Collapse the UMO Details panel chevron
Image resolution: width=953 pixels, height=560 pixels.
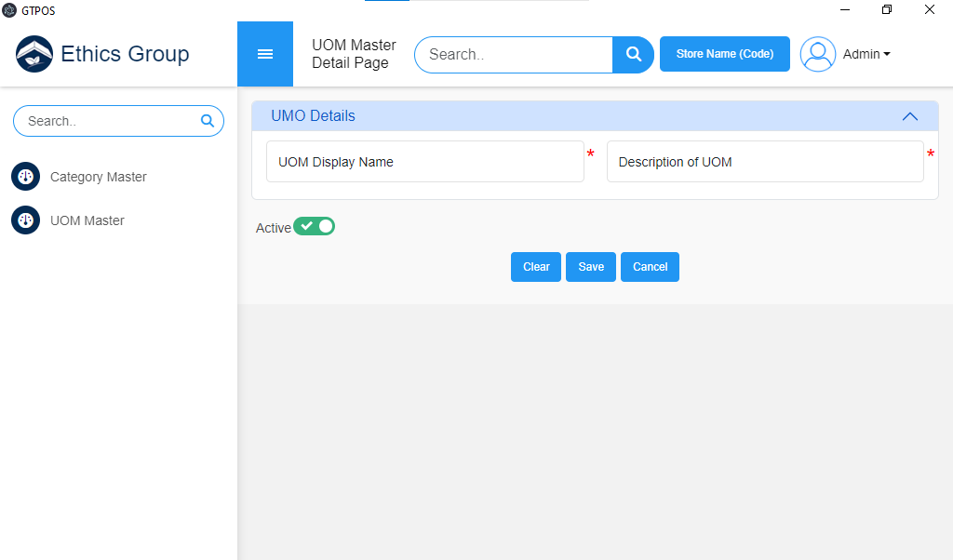[910, 116]
